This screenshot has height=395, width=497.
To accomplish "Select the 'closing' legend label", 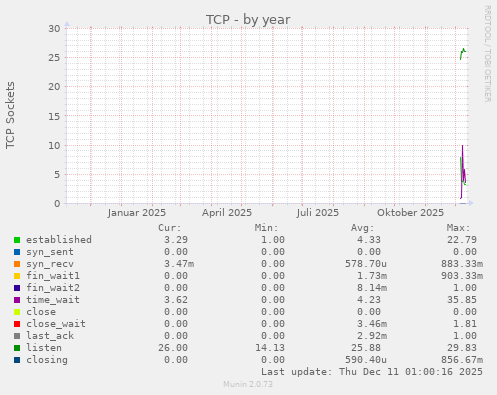I will click(x=47, y=360).
